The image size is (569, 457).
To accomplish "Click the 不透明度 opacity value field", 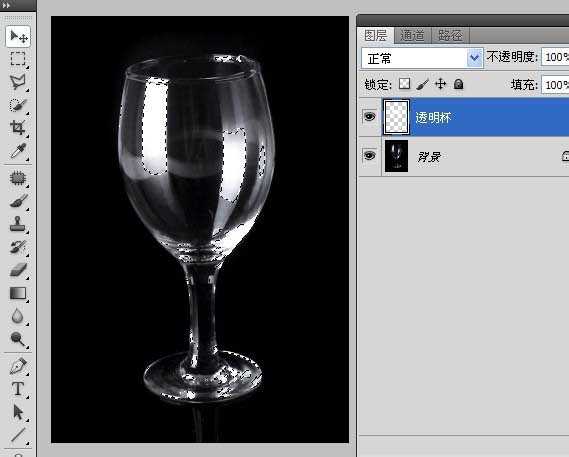I will click(555, 57).
